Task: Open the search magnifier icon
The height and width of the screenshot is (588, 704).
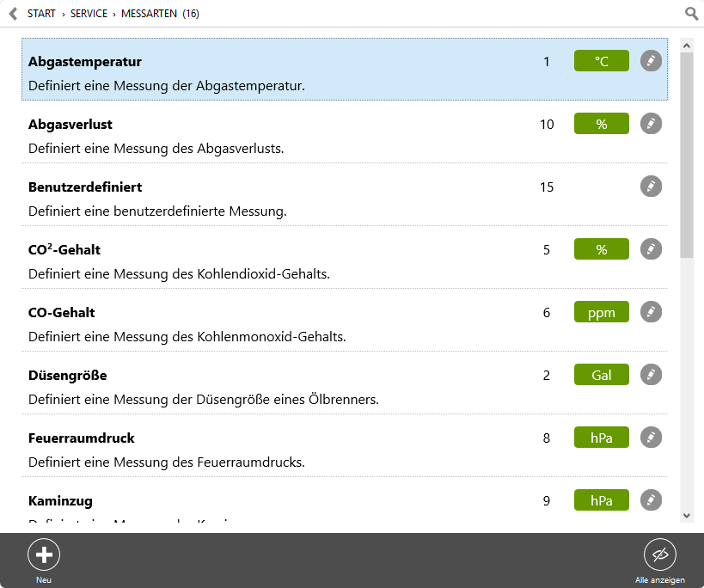Action: [x=691, y=14]
